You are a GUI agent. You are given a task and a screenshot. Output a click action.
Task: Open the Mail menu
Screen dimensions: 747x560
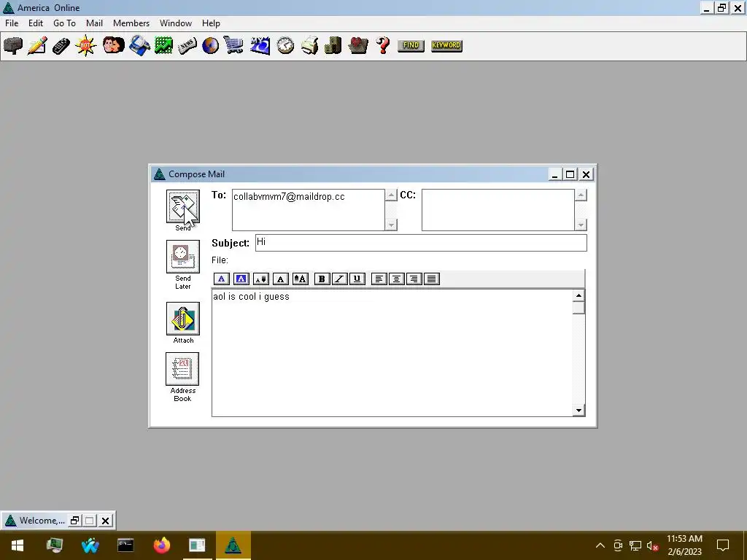94,23
